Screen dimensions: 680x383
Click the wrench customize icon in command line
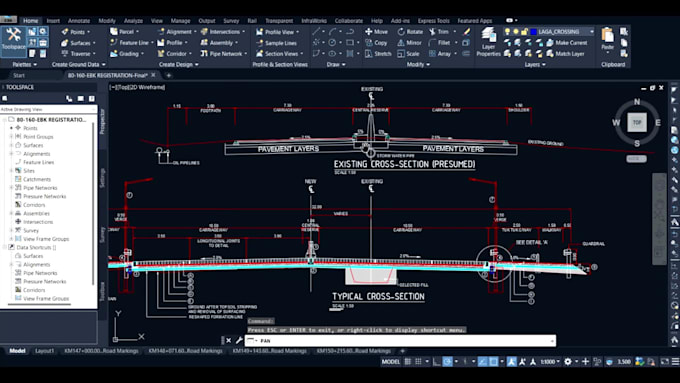239,340
